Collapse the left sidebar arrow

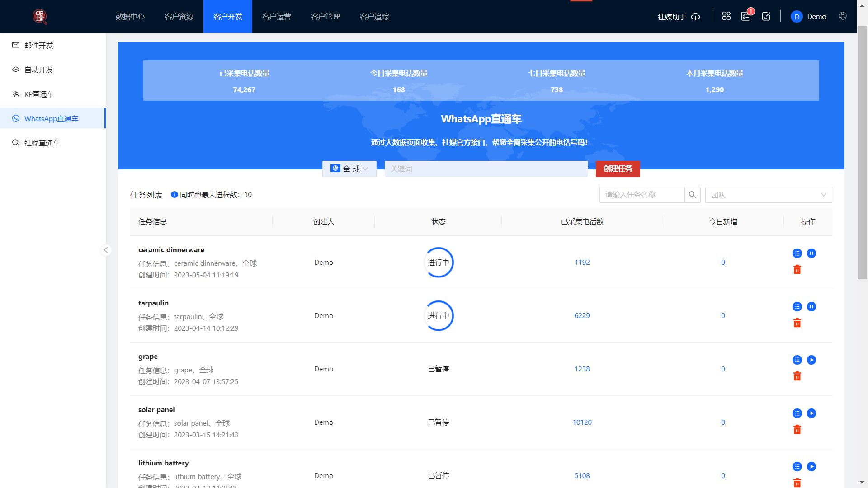click(106, 250)
